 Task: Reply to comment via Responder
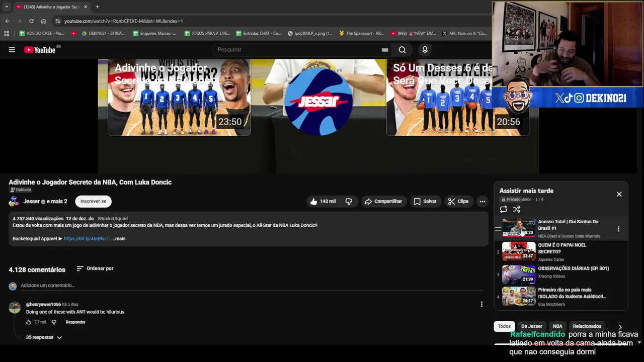pyautogui.click(x=75, y=322)
